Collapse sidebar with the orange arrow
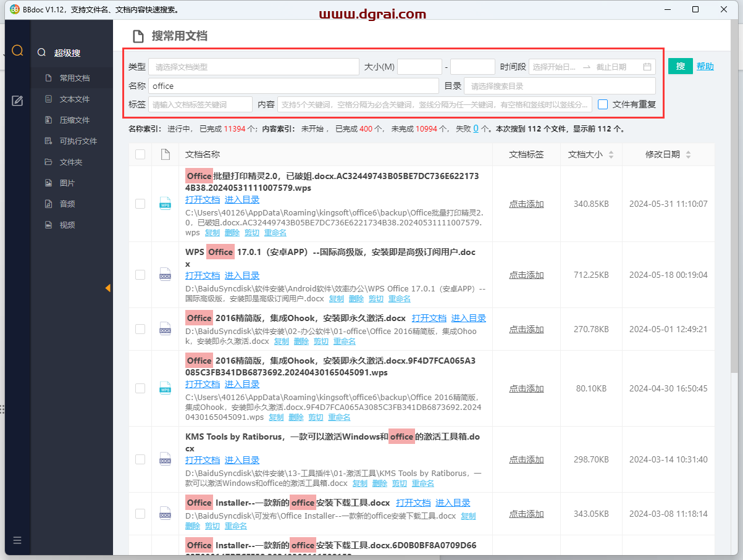Screen dimensions: 743x560 click(107, 288)
